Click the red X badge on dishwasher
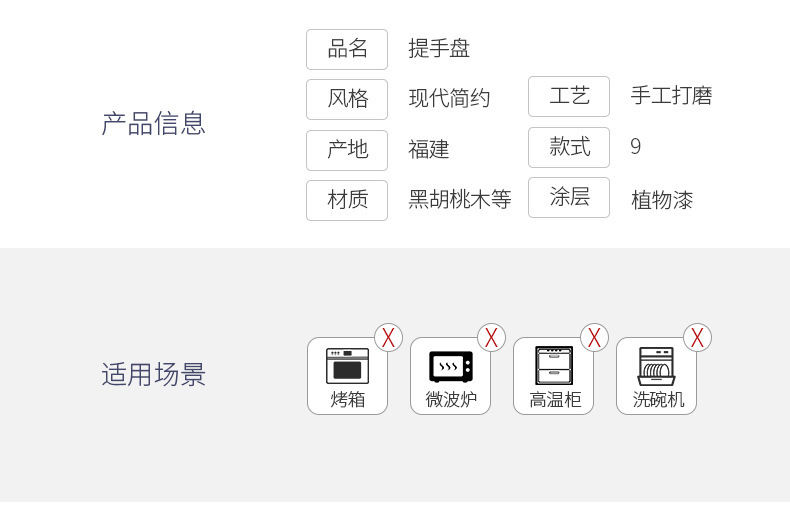Image resolution: width=790 pixels, height=510 pixels. (x=697, y=337)
